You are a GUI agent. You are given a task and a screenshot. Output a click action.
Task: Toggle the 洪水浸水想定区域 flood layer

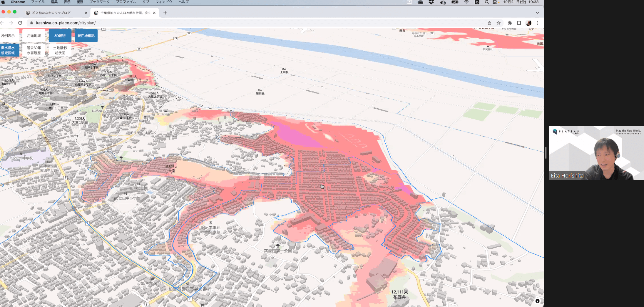click(8, 50)
